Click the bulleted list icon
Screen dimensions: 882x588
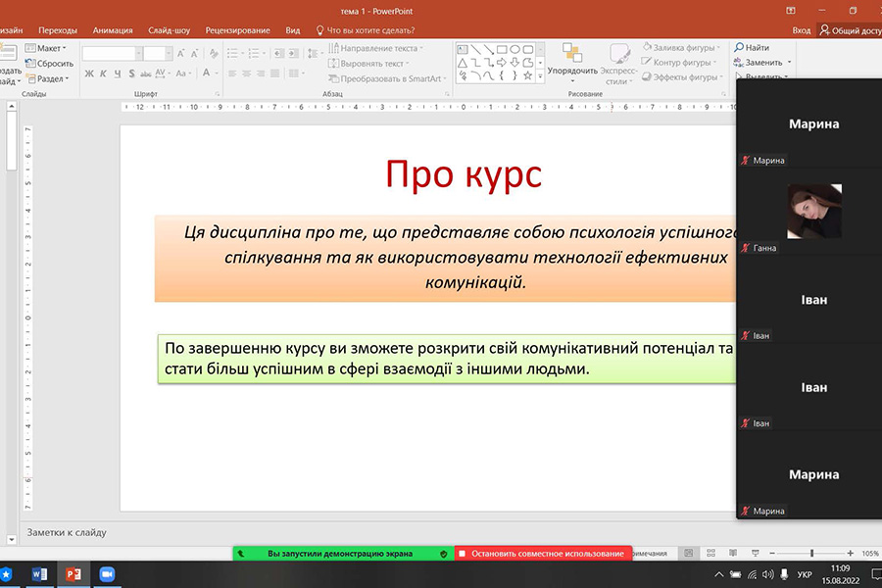coord(233,54)
